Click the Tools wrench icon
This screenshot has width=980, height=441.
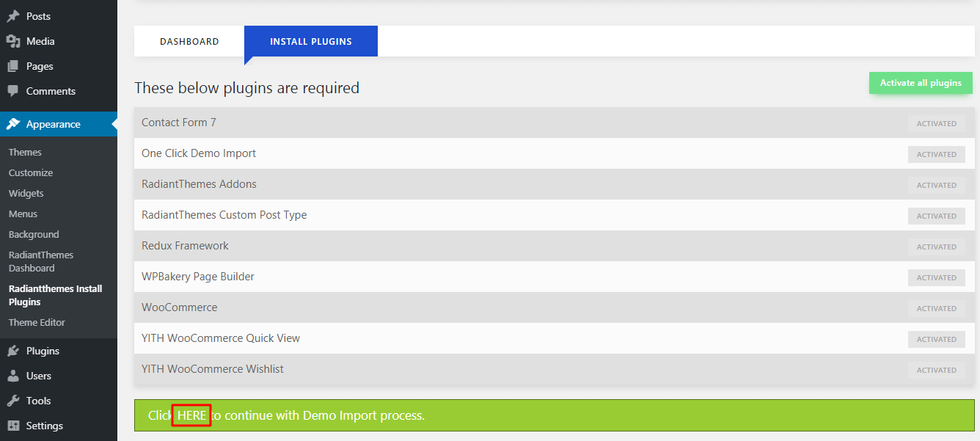(13, 401)
